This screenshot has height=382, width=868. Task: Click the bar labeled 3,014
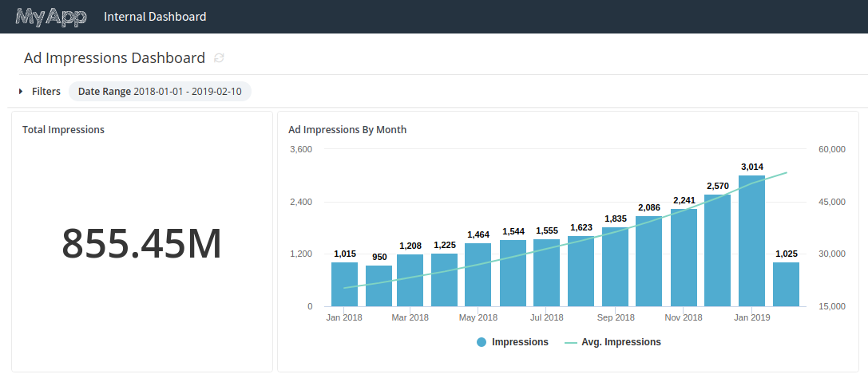pos(751,241)
